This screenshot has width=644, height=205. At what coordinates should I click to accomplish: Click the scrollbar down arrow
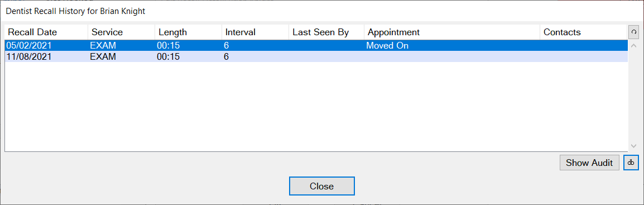[x=633, y=146]
